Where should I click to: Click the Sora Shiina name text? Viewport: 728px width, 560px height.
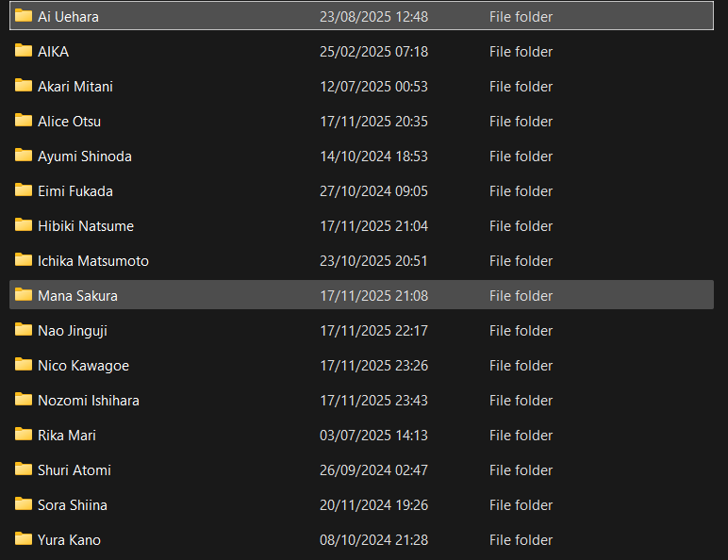coord(73,504)
